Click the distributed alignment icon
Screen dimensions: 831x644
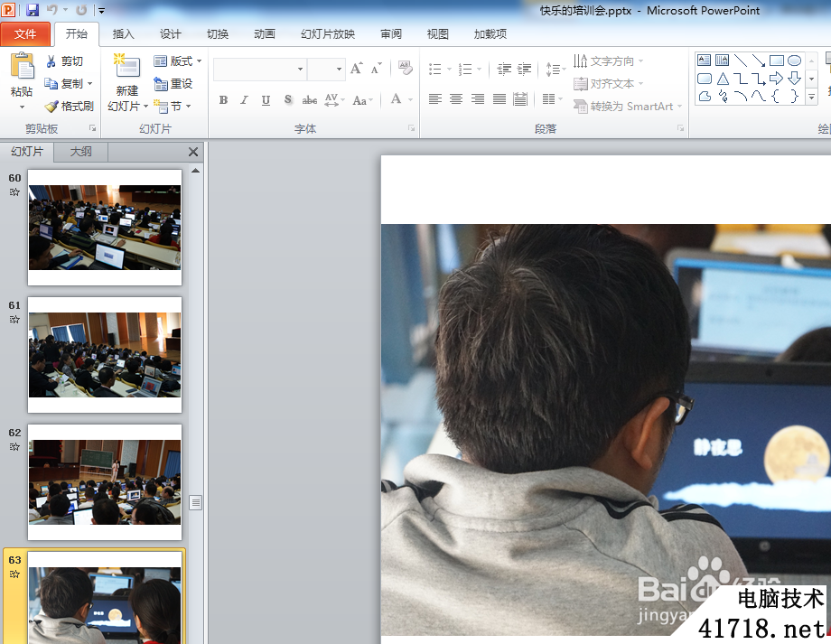click(x=520, y=99)
